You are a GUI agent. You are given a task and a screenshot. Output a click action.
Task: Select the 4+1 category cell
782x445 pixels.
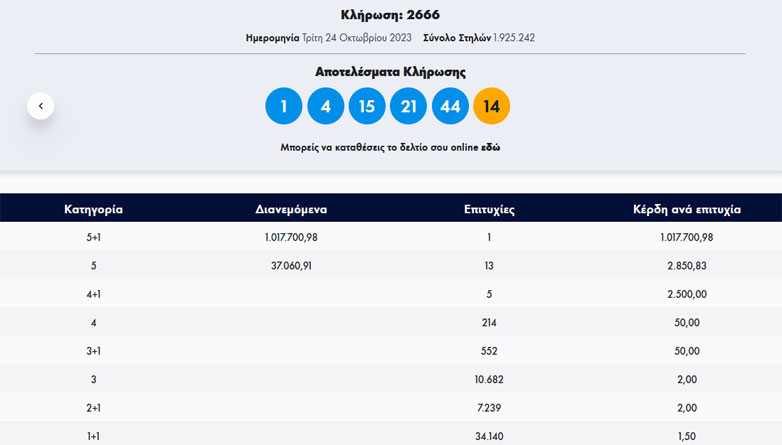(x=93, y=294)
